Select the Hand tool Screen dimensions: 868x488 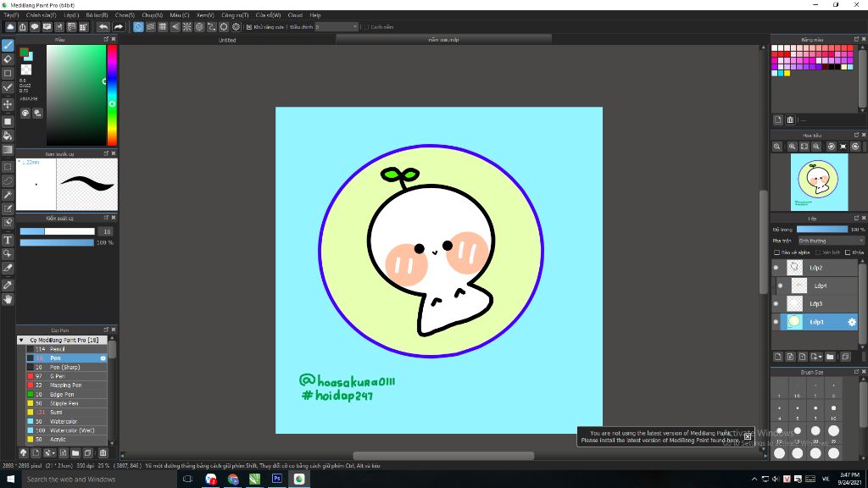8,299
